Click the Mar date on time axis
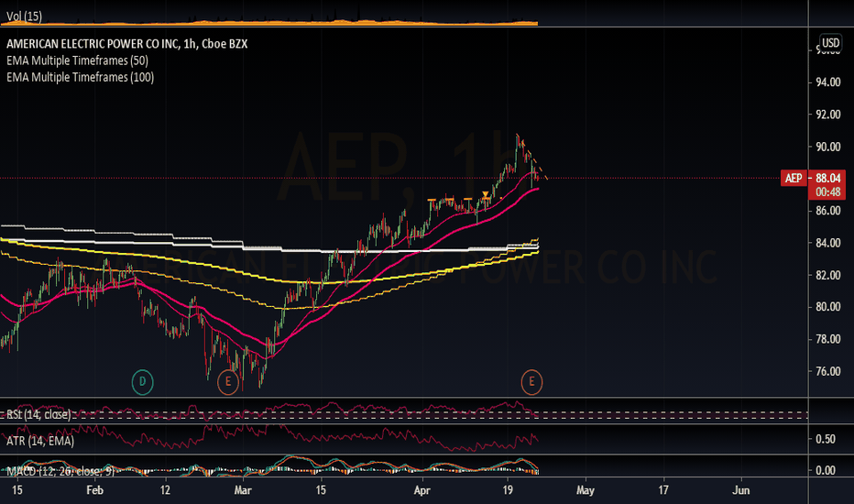 tap(243, 490)
